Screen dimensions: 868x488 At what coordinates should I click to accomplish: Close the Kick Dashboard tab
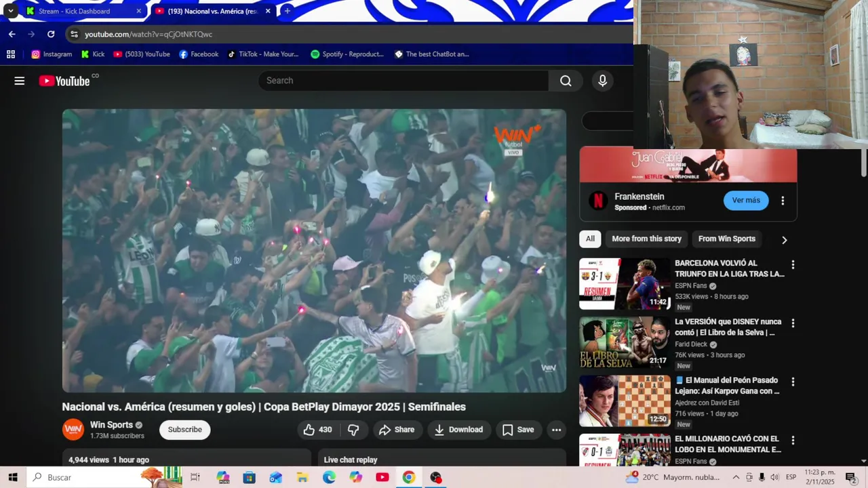(138, 11)
